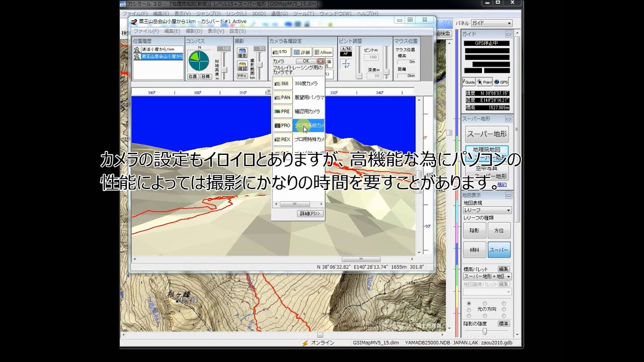Collapse the ガイド panel section

click(x=508, y=34)
